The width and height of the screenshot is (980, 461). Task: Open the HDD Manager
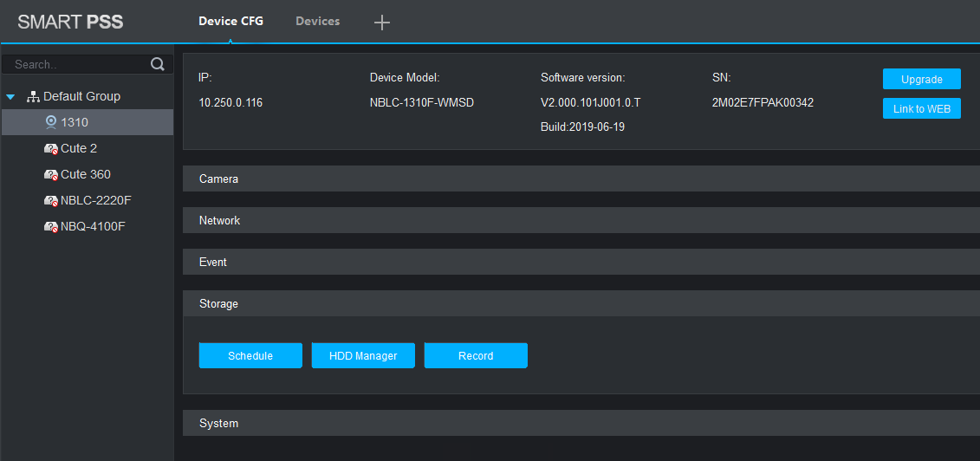tap(363, 355)
